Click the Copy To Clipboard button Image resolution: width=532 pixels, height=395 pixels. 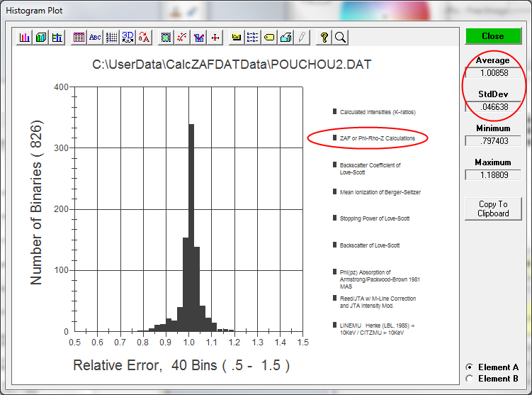493,208
